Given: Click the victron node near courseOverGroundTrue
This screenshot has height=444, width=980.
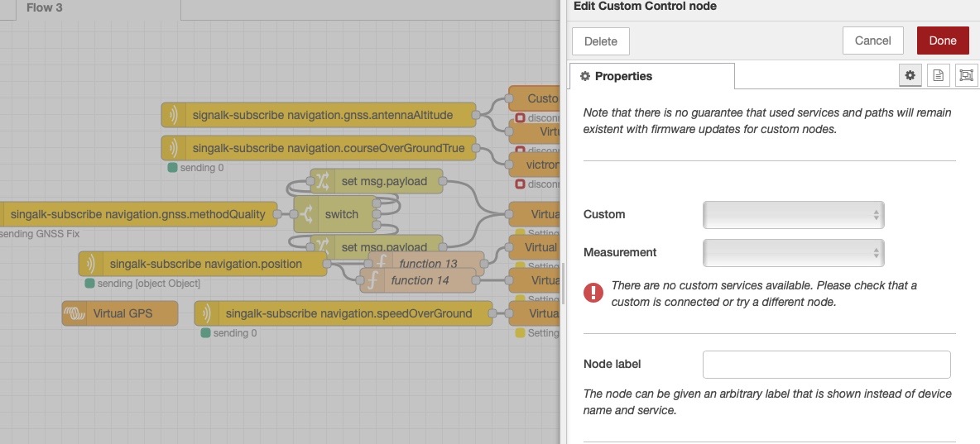Looking at the screenshot, I should (x=534, y=165).
